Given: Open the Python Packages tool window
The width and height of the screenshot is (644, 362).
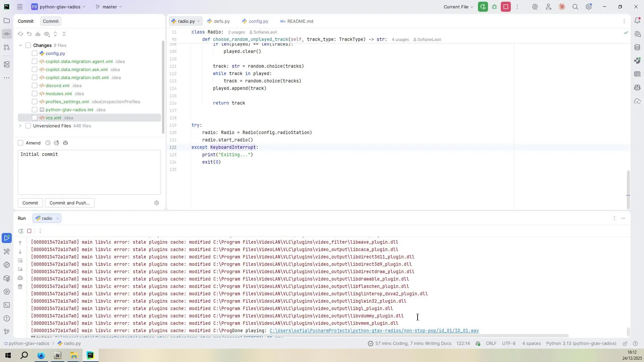Looking at the screenshot, I should pos(6,278).
